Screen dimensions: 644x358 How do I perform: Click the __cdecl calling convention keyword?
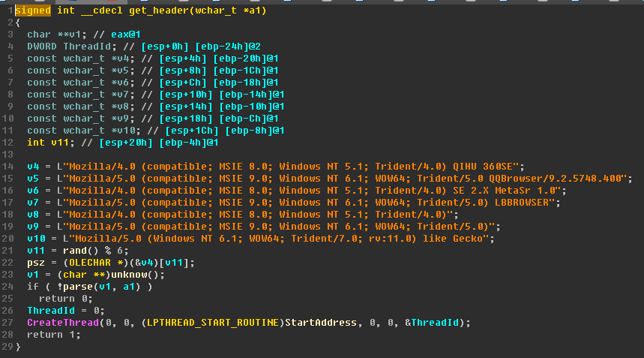[102, 11]
